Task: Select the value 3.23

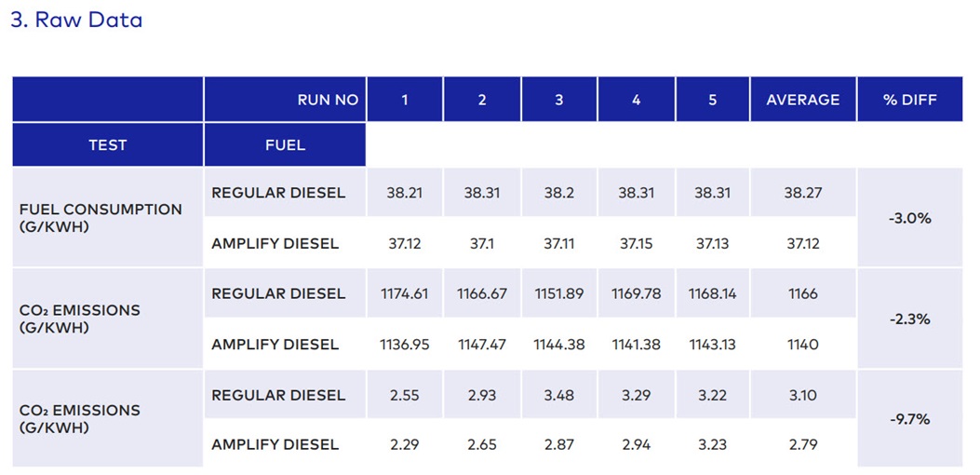Action: pos(713,444)
